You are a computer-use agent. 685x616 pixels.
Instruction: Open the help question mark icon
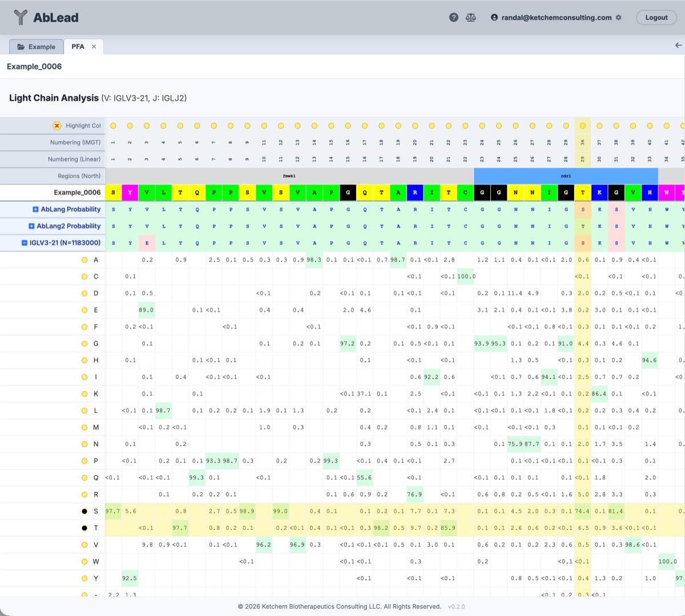pyautogui.click(x=453, y=17)
